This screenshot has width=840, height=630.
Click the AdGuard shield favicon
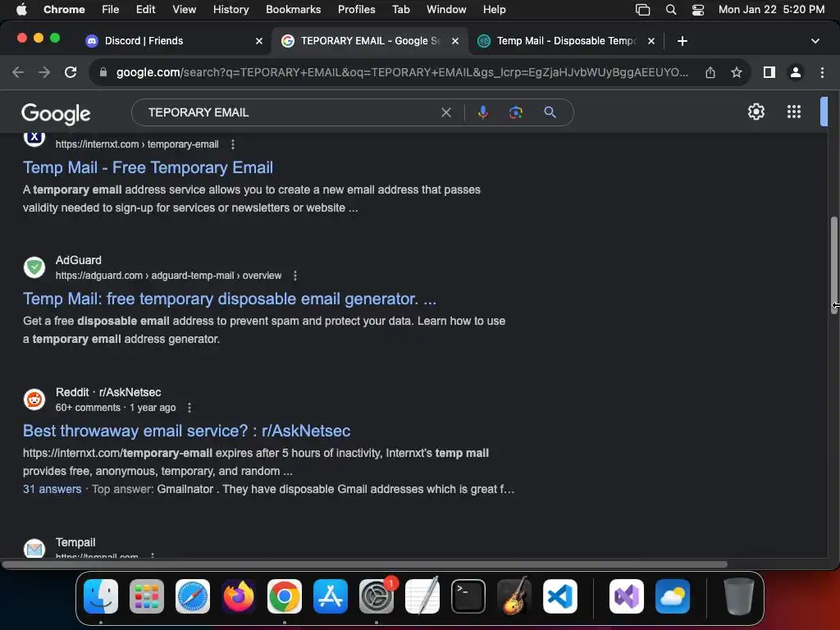click(34, 267)
